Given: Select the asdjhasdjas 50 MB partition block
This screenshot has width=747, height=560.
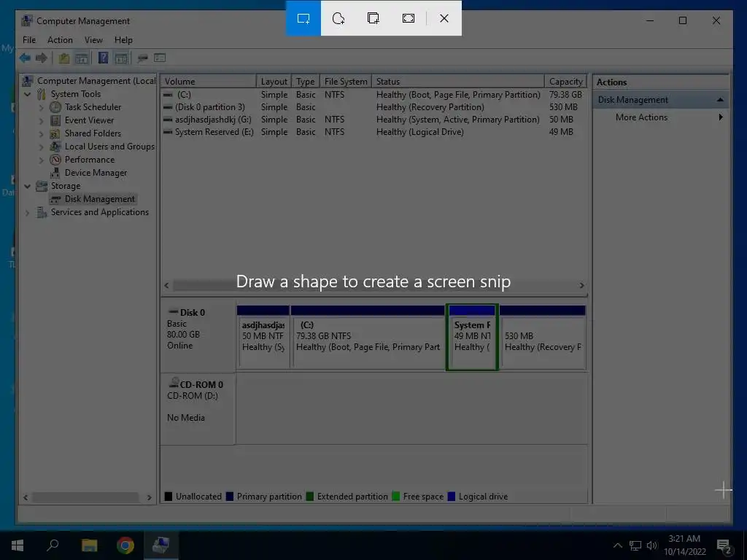Looking at the screenshot, I should 263,338.
